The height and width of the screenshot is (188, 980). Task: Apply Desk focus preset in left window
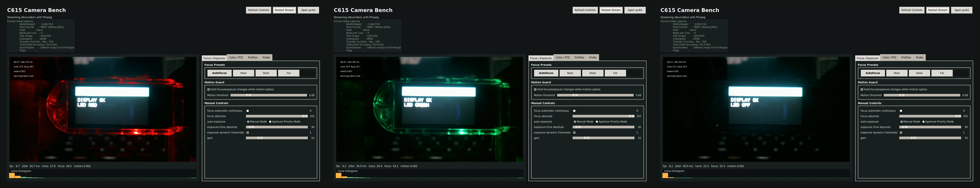click(266, 73)
